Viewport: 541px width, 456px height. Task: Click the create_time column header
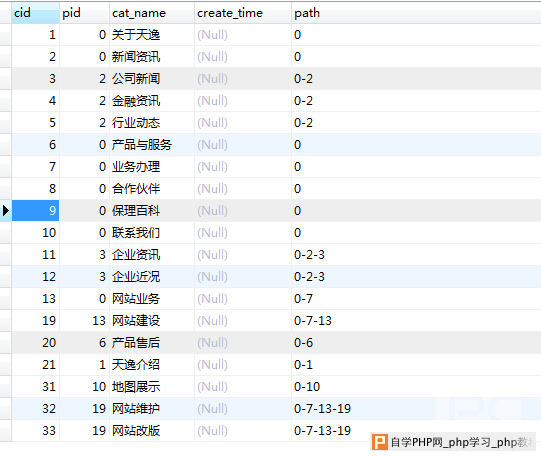(243, 13)
